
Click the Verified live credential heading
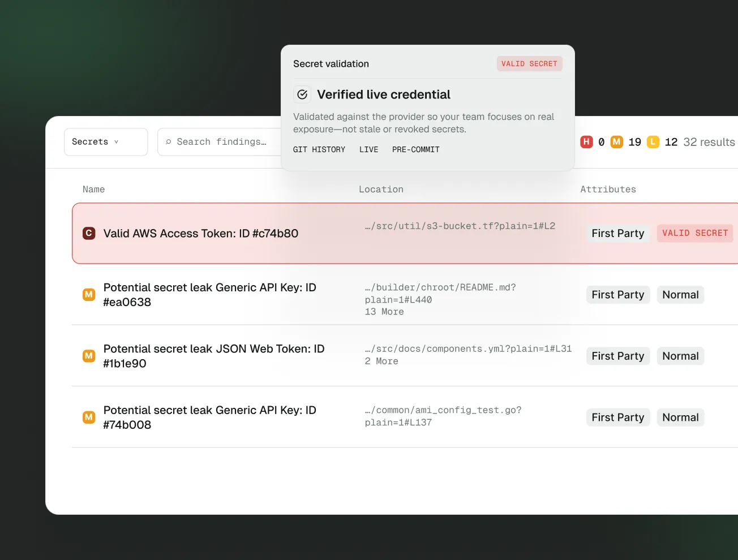click(x=384, y=94)
